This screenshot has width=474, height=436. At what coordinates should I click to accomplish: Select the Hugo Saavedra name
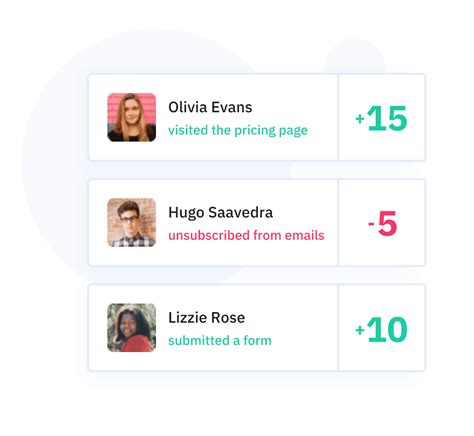220,213
